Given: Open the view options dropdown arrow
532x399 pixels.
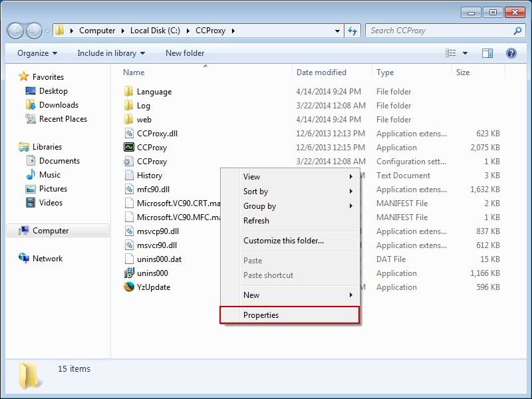Looking at the screenshot, I should pyautogui.click(x=465, y=53).
